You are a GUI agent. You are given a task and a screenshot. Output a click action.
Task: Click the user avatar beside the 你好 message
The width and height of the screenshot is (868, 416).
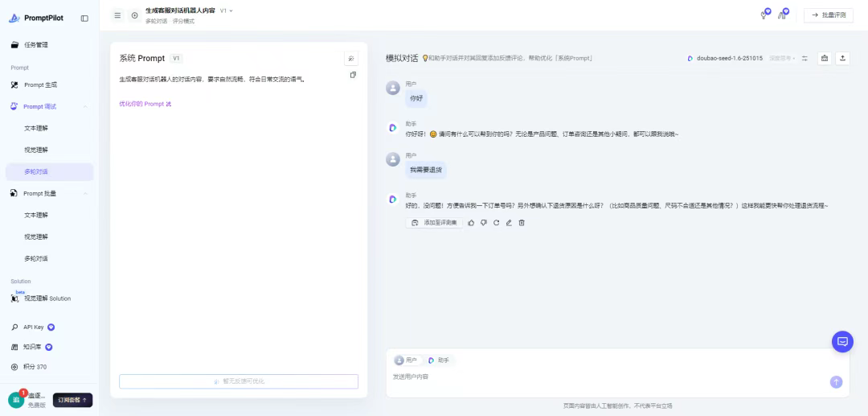(x=393, y=88)
